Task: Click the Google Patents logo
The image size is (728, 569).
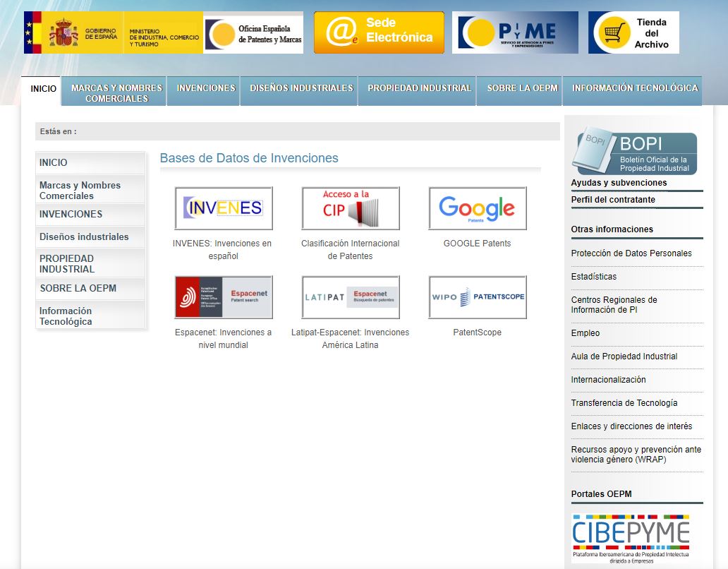Action: 478,208
